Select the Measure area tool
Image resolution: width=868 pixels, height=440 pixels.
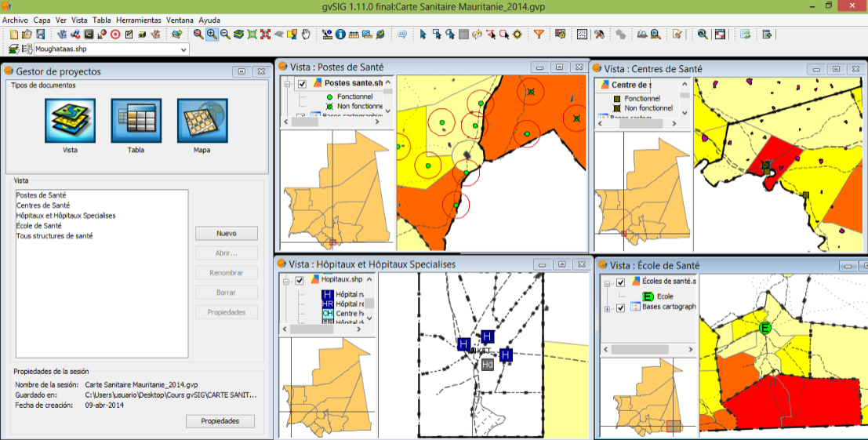coord(367,35)
